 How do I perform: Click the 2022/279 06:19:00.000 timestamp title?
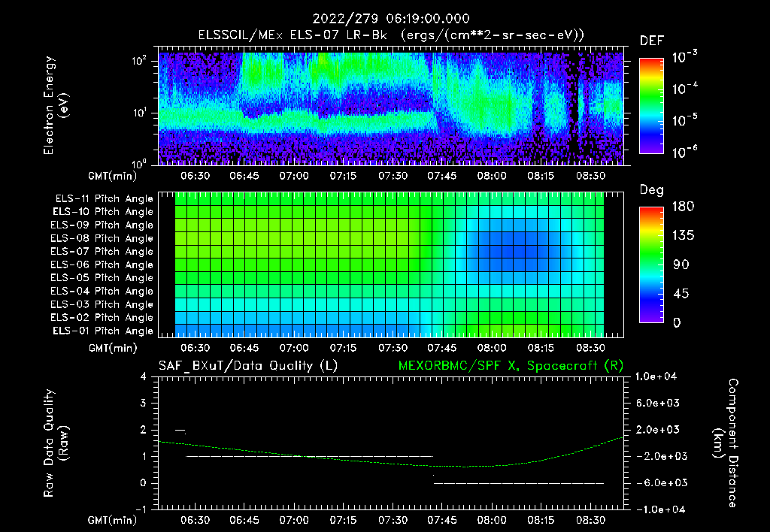coord(391,19)
